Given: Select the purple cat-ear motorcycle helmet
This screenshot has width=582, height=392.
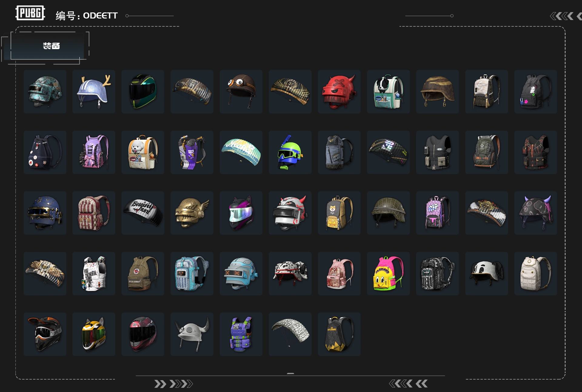Looking at the screenshot, I should pyautogui.click(x=241, y=213).
